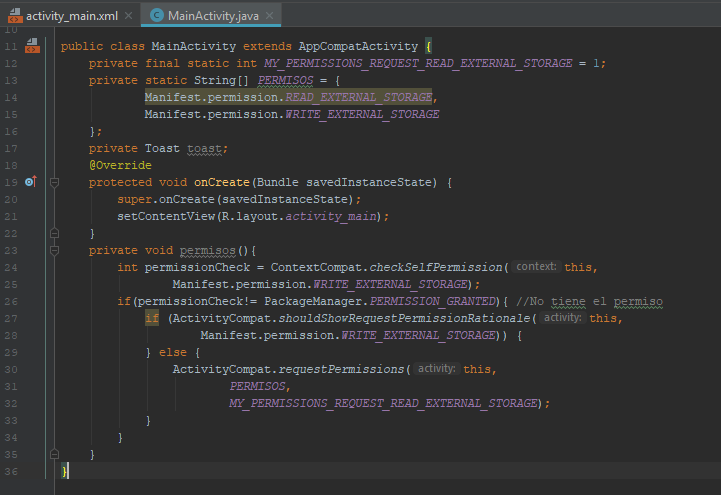Collapse the onCreate method using its fold marker

click(x=54, y=182)
